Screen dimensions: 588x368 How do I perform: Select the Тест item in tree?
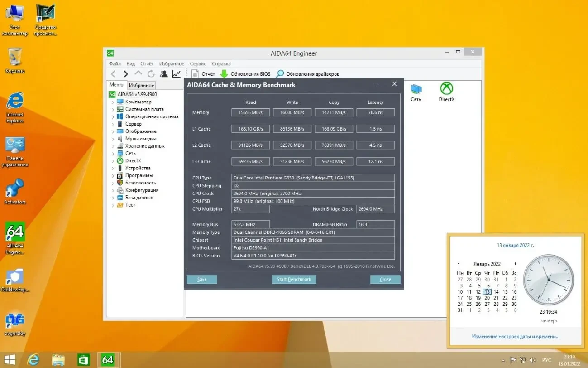(x=130, y=205)
